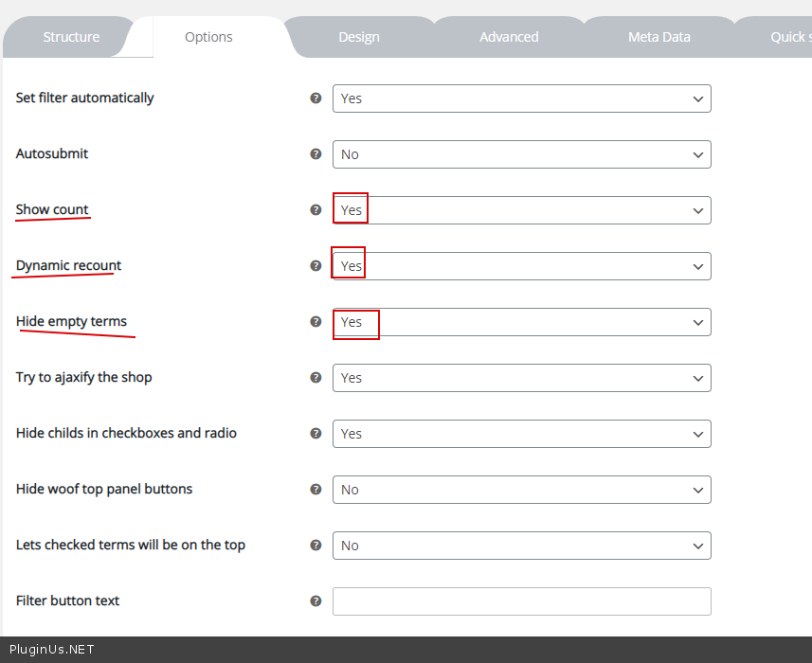This screenshot has width=812, height=663.
Task: Open the Design tab
Action: [x=359, y=37]
